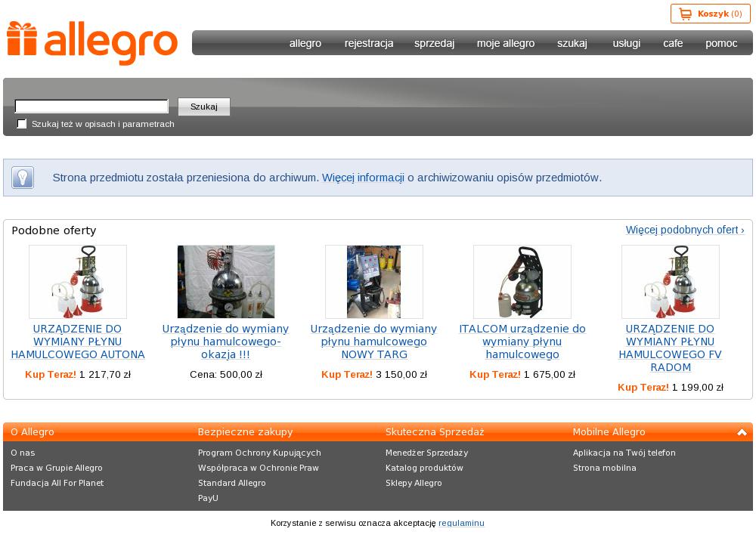The image size is (756, 538).
Task: Toggle search in descriptions and parameters checkbox
Action: [22, 124]
